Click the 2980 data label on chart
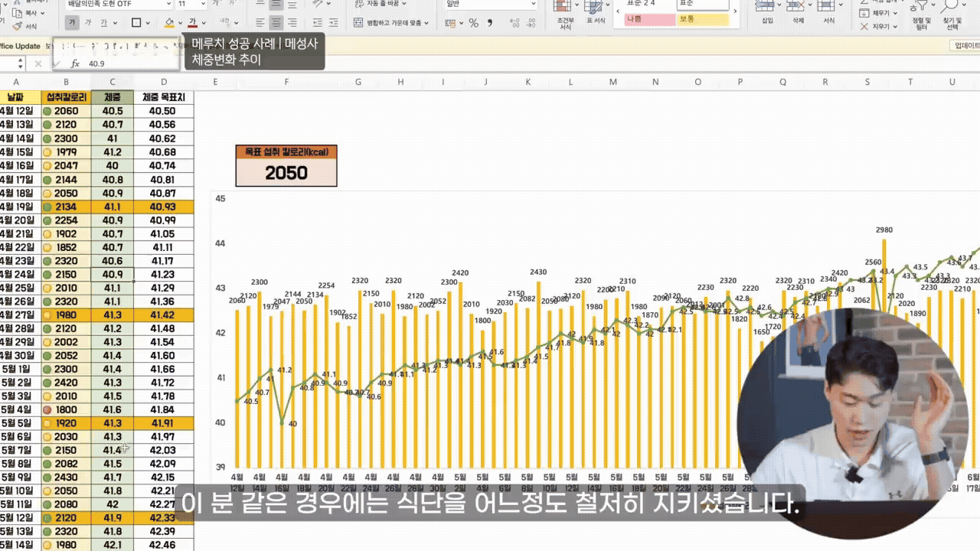This screenshot has width=980, height=551. pyautogui.click(x=884, y=230)
